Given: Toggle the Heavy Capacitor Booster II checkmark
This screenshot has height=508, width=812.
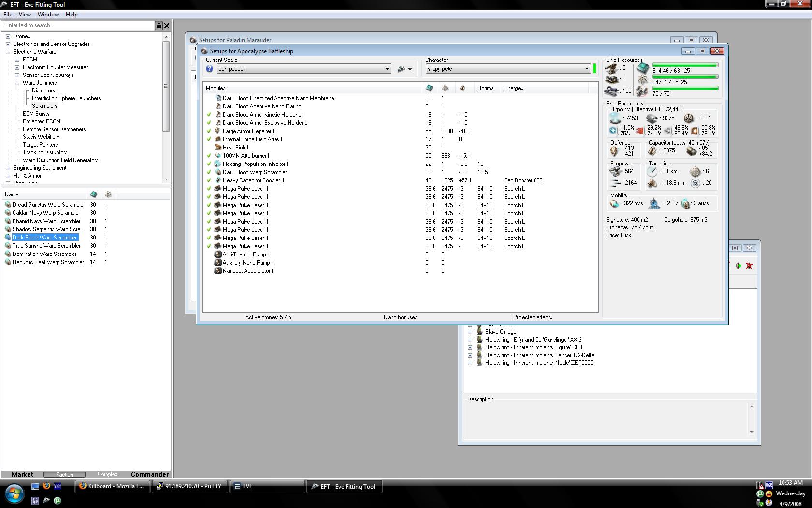Looking at the screenshot, I should [x=209, y=180].
